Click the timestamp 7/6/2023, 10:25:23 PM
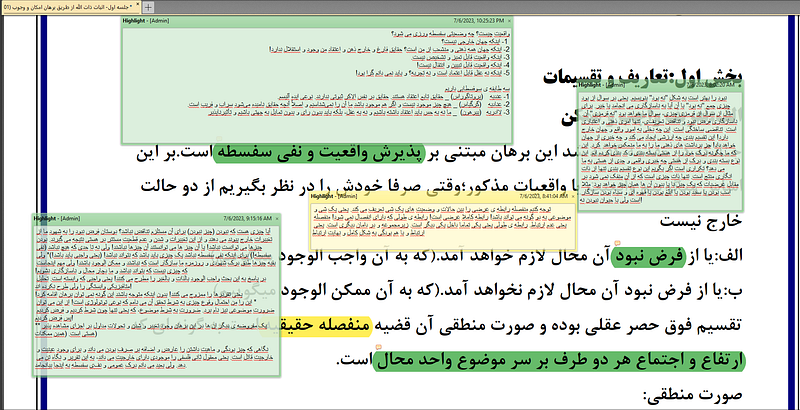Screen dimensions: 800x410 click(479, 21)
